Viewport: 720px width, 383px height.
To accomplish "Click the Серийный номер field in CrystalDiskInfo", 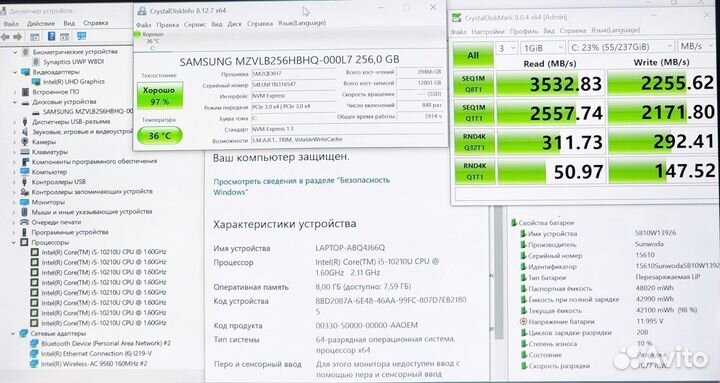I will point(294,85).
